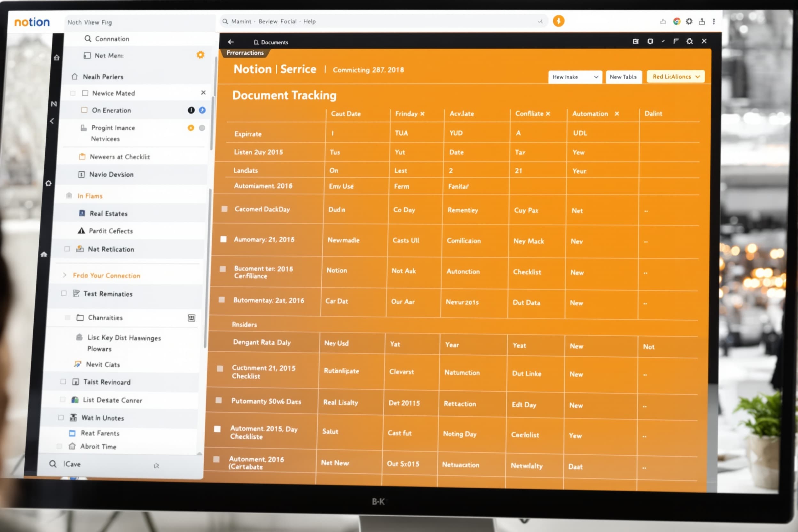The width and height of the screenshot is (798, 532).
Task: Collapse the sidebar with the left chevron
Action: click(x=52, y=121)
